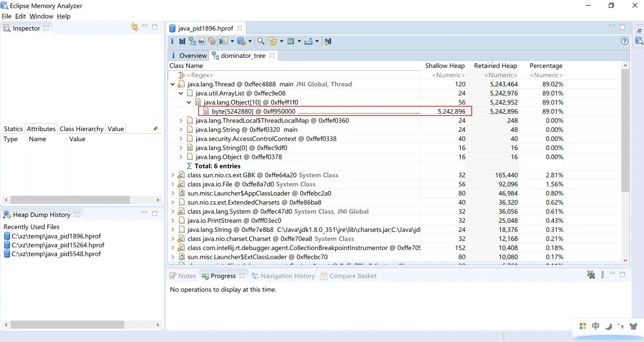Click the Calculate retained size icon
The image size is (644, 342).
pyautogui.click(x=291, y=41)
